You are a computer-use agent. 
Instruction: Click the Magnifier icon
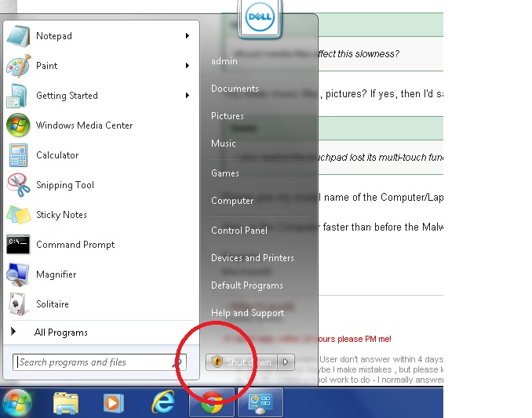18,274
